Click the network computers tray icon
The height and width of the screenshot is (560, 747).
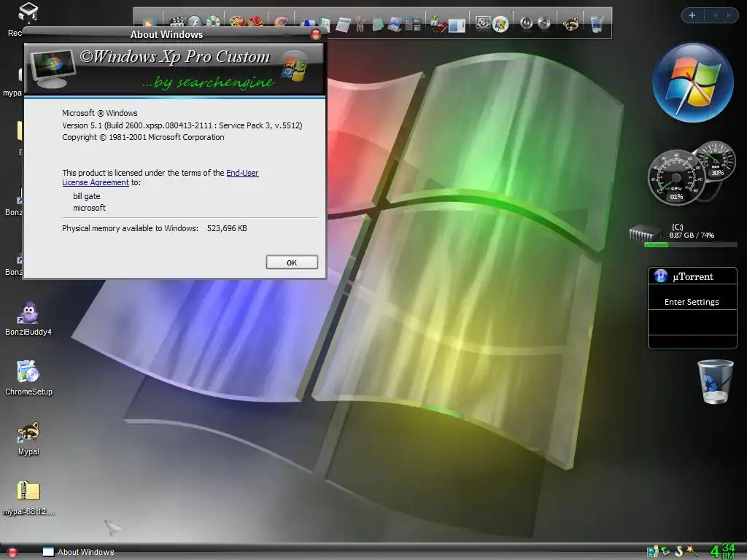(x=653, y=552)
